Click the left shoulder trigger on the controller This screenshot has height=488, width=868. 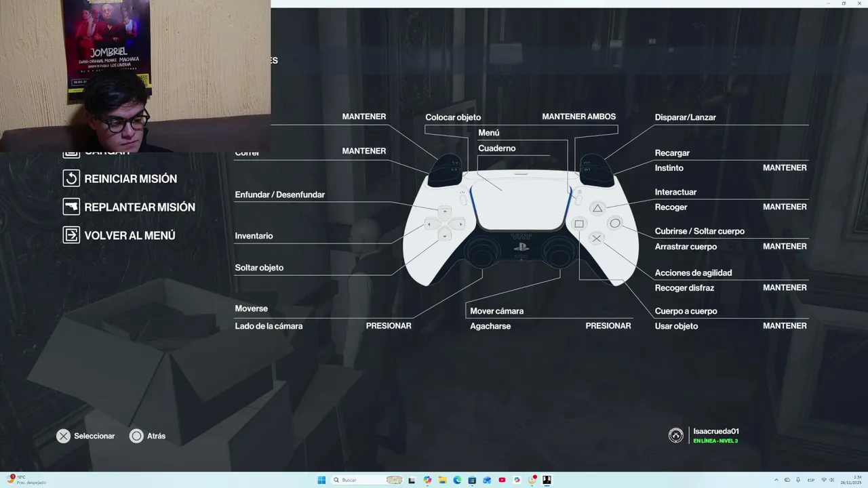(x=445, y=169)
